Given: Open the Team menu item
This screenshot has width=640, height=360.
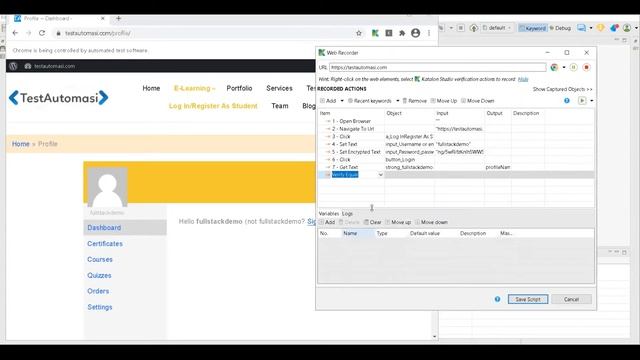Looking at the screenshot, I should pyautogui.click(x=280, y=106).
